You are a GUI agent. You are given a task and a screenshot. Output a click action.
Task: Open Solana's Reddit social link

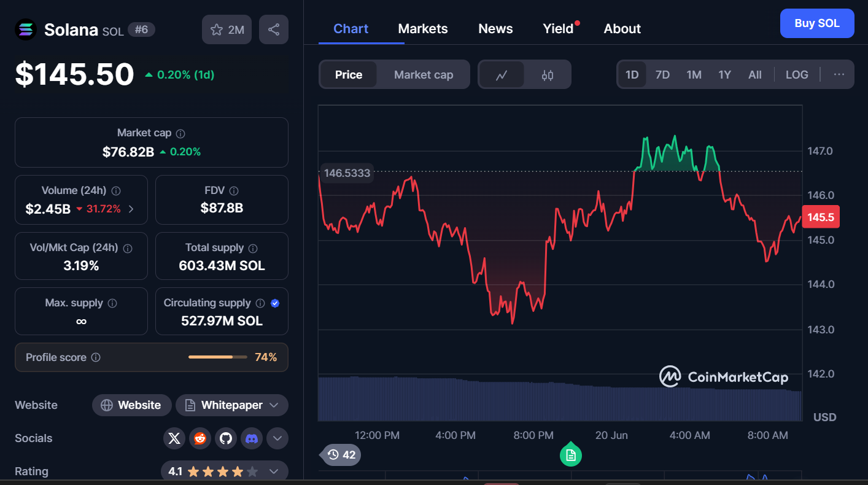point(200,438)
